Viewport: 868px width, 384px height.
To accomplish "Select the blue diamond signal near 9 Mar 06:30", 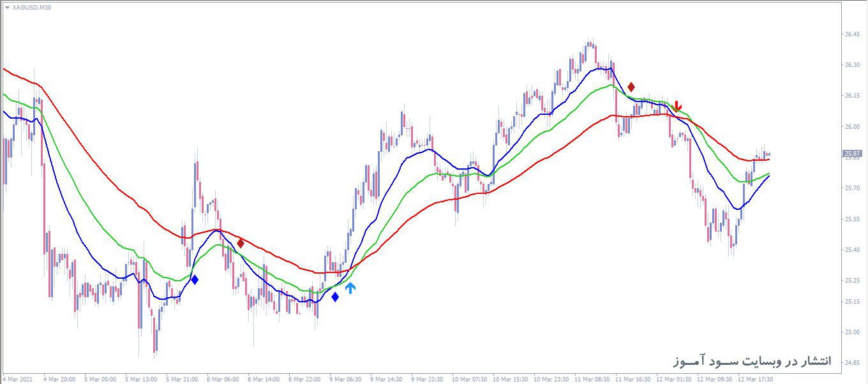I will (x=334, y=296).
